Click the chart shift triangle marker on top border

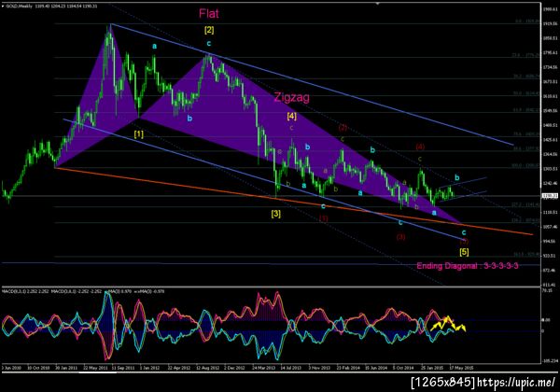pos(378,5)
